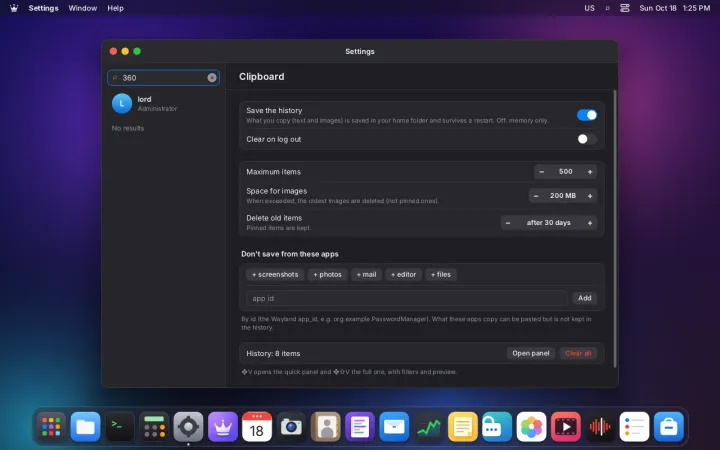This screenshot has height=450, width=720.
Task: Click the lord user avatar
Action: pos(122,103)
